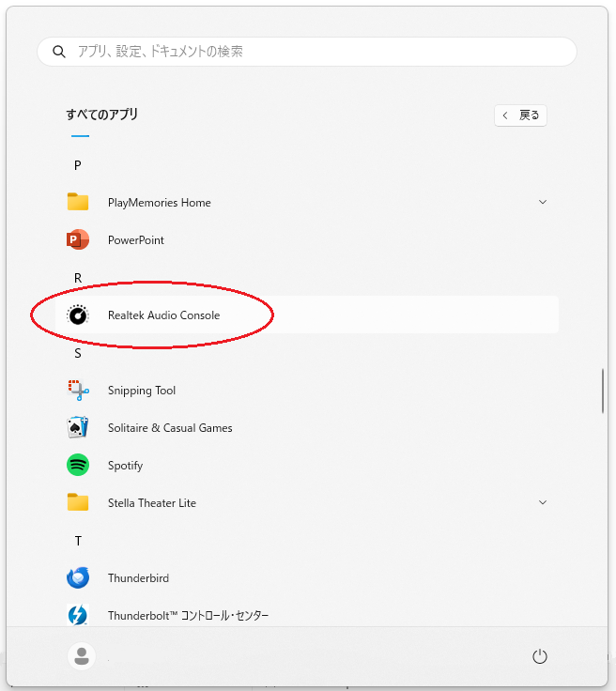The width and height of the screenshot is (616, 691).
Task: Click the app list scrollbar thumb
Action: click(602, 391)
